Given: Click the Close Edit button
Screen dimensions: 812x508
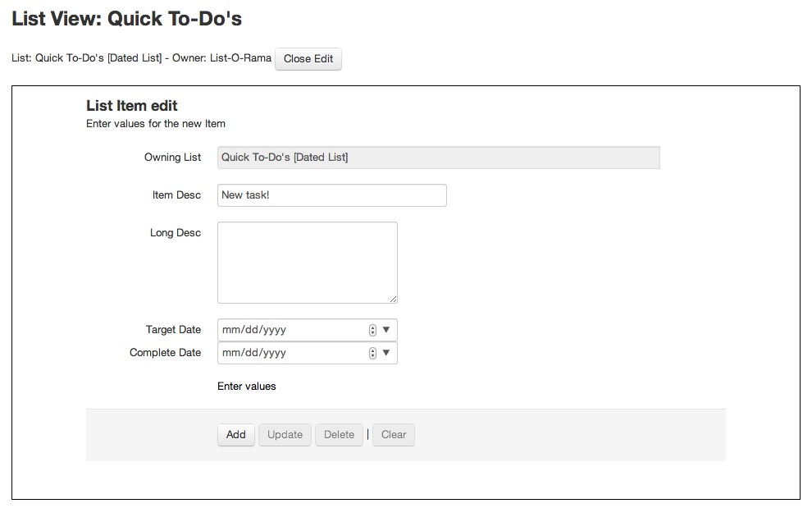Looking at the screenshot, I should click(308, 59).
